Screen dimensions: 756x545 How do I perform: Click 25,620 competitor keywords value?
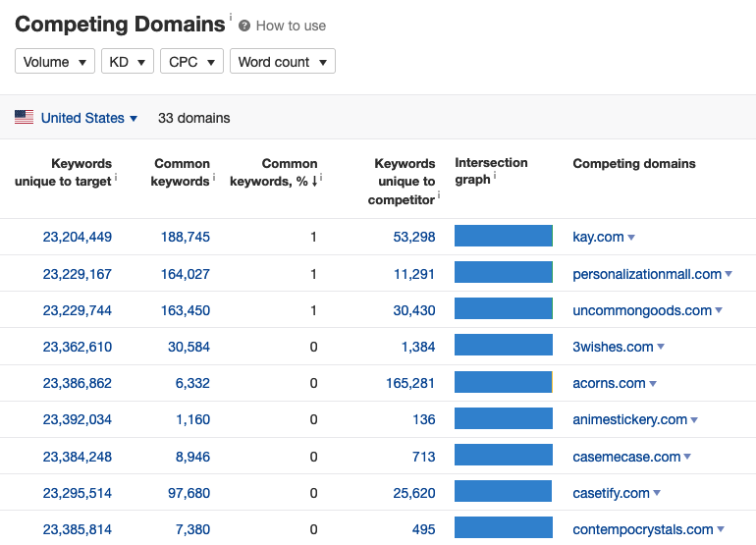[x=414, y=493]
